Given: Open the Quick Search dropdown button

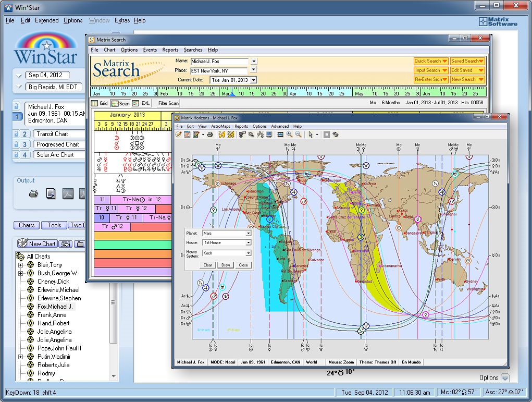Looking at the screenshot, I should point(431,61).
